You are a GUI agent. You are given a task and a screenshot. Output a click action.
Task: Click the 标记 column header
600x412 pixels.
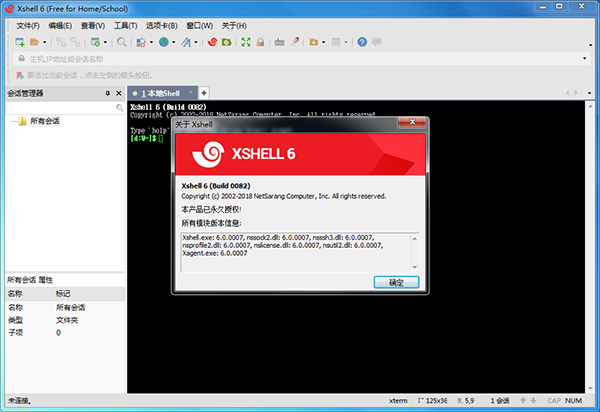click(89, 293)
